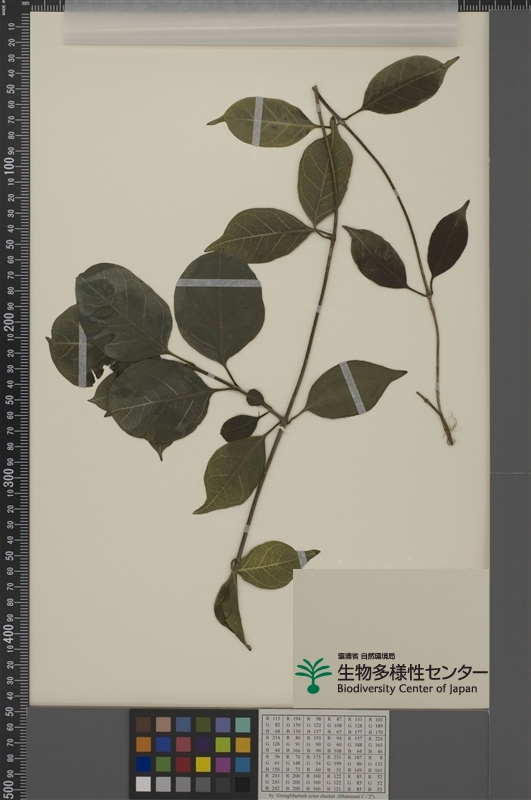Image resolution: width=531 pixels, height=800 pixels.
Task: Select the lime yellow-green color swatch
Action: pyautogui.click(x=223, y=744)
